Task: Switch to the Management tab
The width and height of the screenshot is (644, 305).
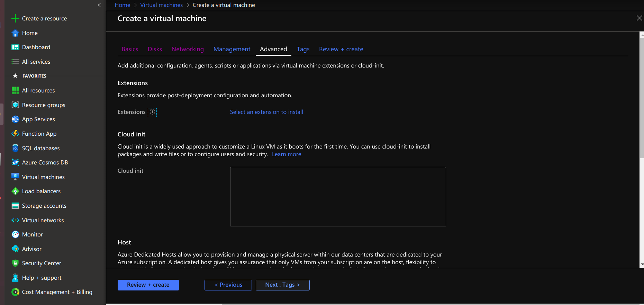Action: tap(232, 49)
